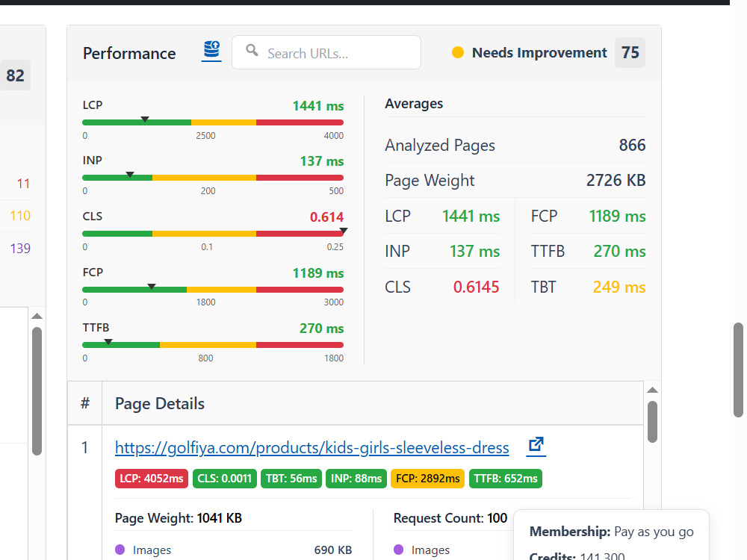The width and height of the screenshot is (747, 560).
Task: Click the INP gauge bar marker
Action: coord(129,175)
